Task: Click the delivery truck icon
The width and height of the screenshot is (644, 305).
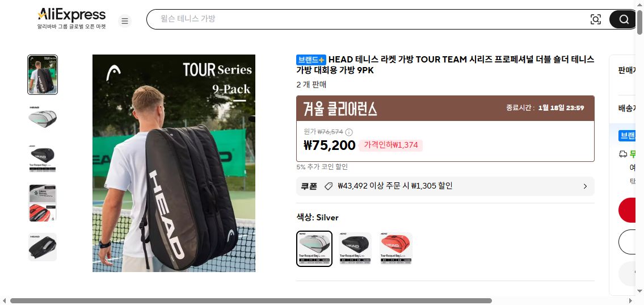Action: coord(622,154)
